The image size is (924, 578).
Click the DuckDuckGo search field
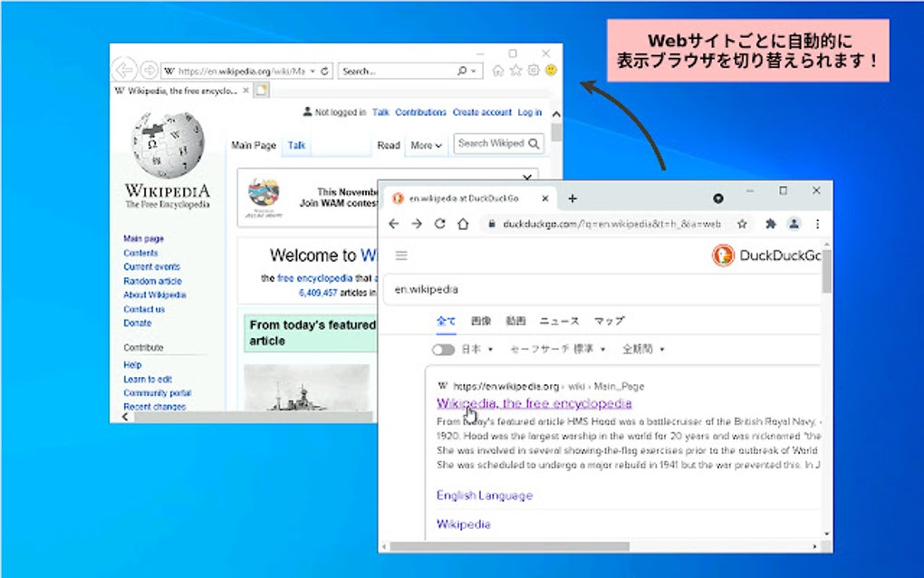point(602,289)
